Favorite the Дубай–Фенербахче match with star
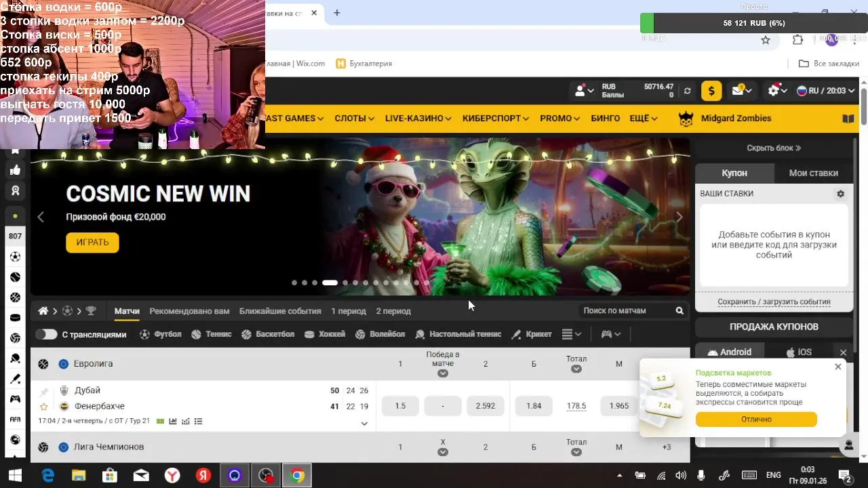This screenshot has width=868, height=488. pyautogui.click(x=44, y=407)
